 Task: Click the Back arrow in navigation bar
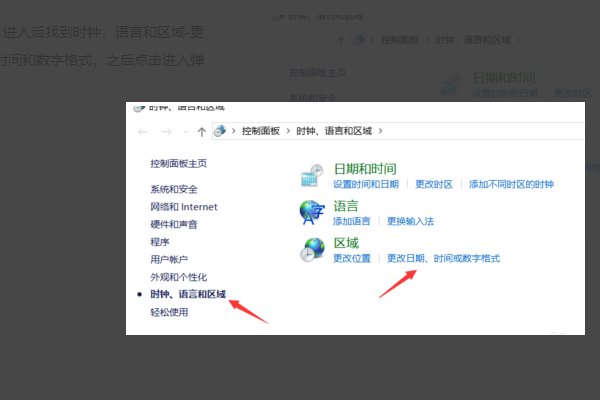coord(143,132)
